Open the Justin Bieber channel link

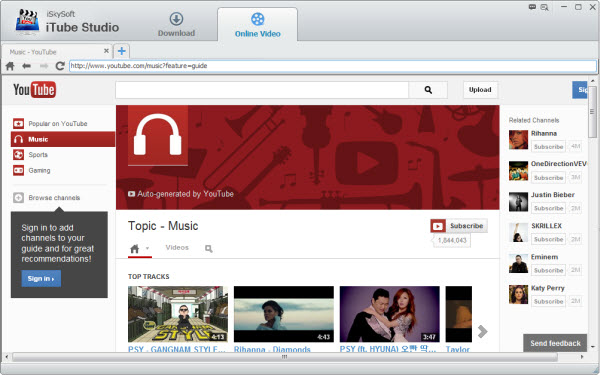coord(553,195)
